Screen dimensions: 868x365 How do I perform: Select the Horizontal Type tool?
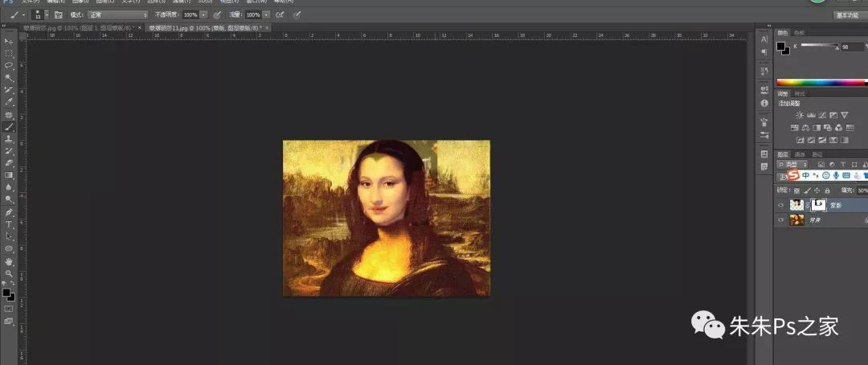click(x=9, y=224)
